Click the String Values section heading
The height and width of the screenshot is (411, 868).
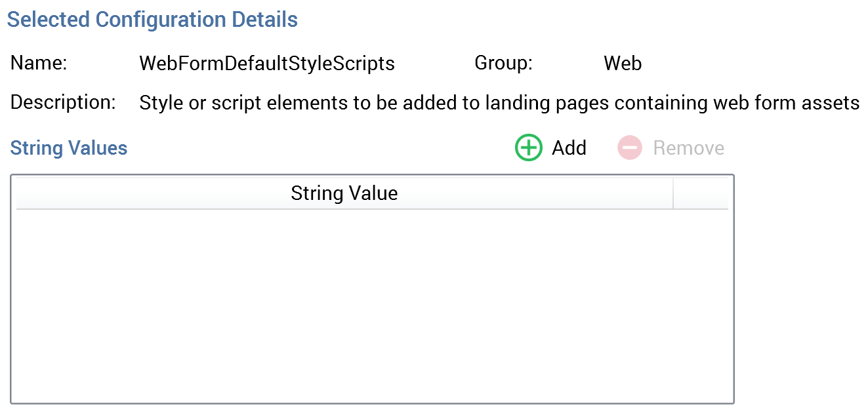69,148
